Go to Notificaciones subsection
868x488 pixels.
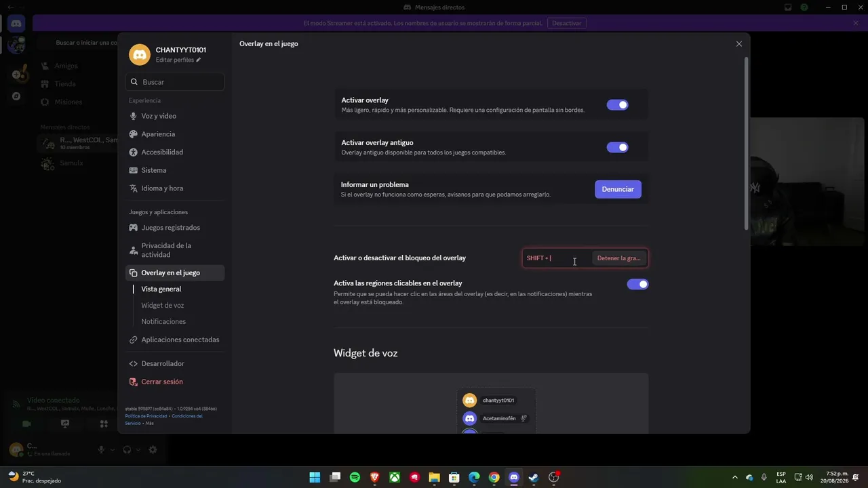(163, 322)
